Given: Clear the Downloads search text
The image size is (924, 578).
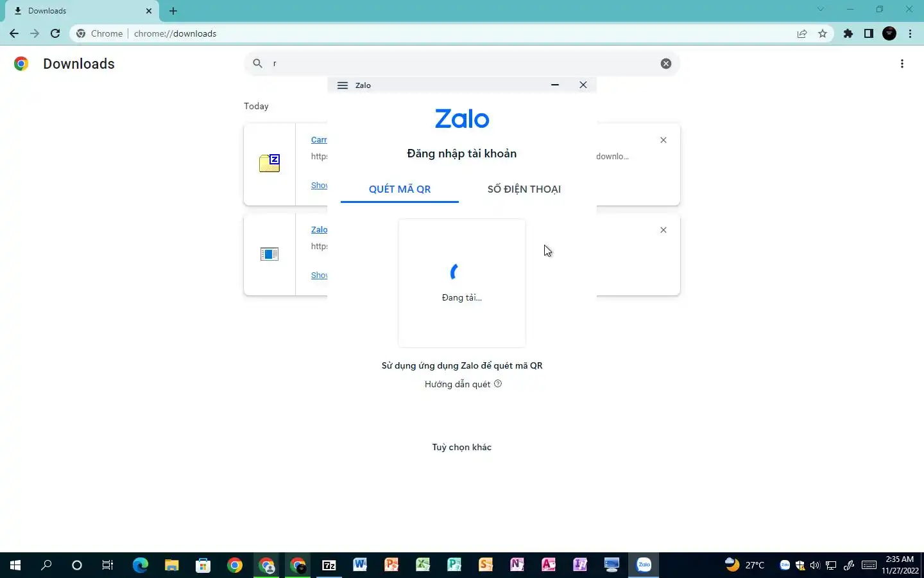Looking at the screenshot, I should point(666,64).
